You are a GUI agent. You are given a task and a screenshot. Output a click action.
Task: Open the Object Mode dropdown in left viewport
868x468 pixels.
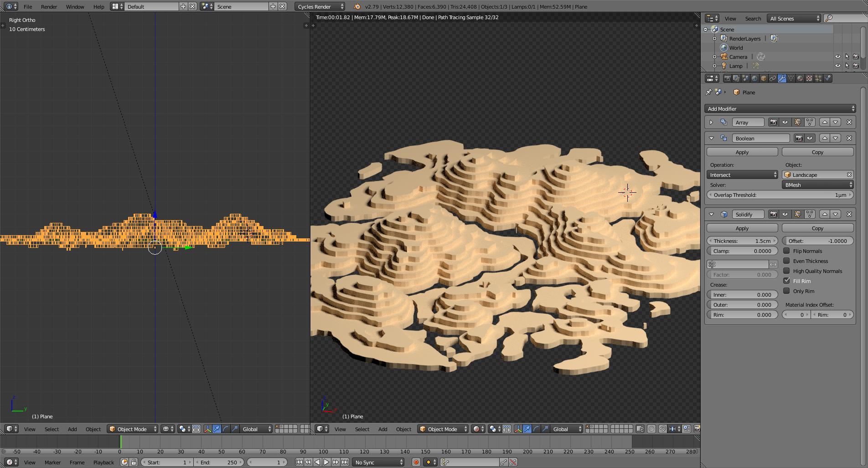[133, 429]
